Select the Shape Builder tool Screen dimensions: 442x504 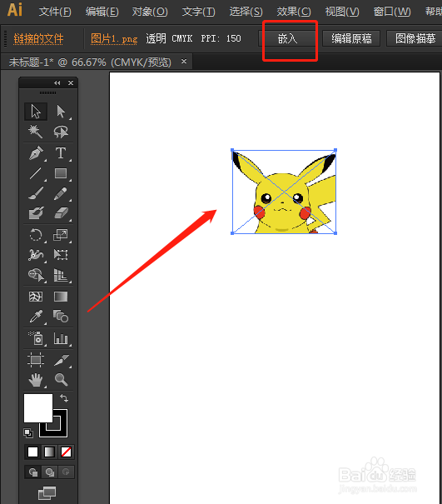[36, 275]
